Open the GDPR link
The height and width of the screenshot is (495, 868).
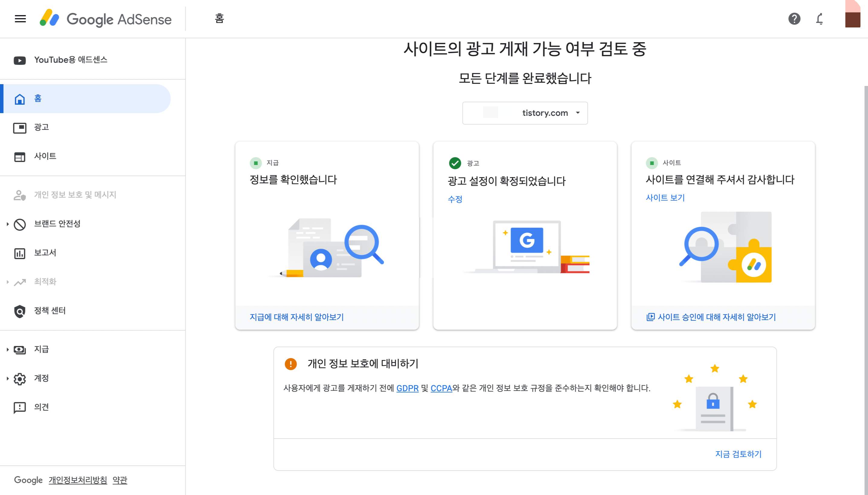pos(407,388)
